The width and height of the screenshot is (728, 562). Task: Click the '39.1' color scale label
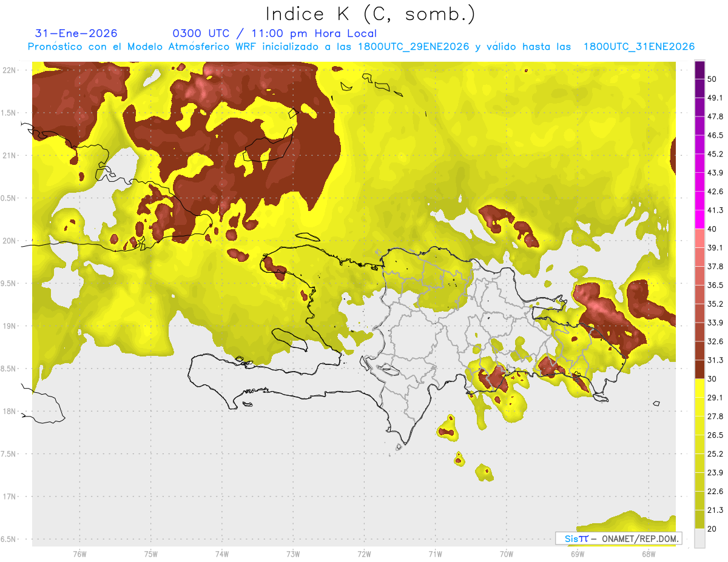tap(715, 247)
